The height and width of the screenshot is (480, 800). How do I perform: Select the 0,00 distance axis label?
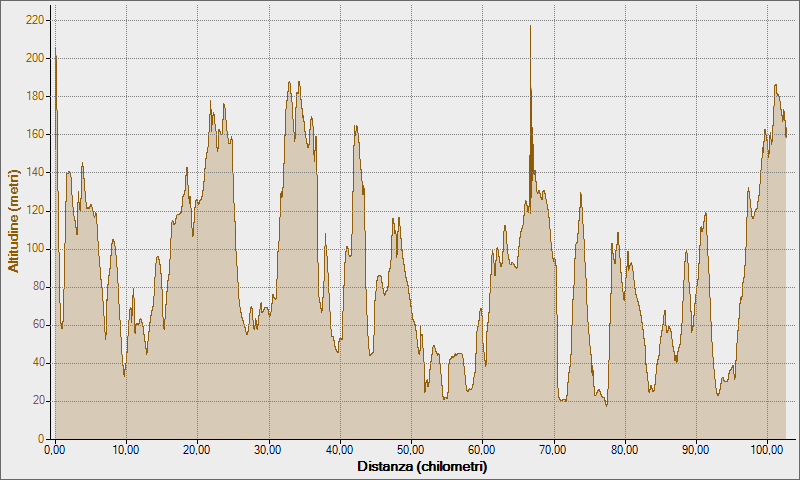[x=55, y=450]
